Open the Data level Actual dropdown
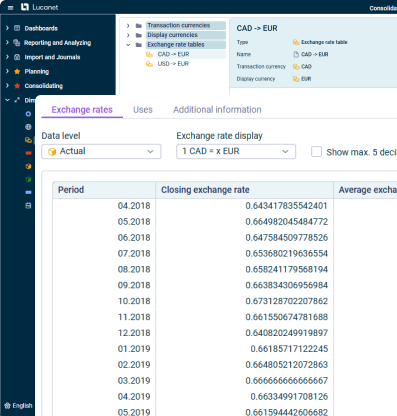The width and height of the screenshot is (397, 416). pos(101,151)
